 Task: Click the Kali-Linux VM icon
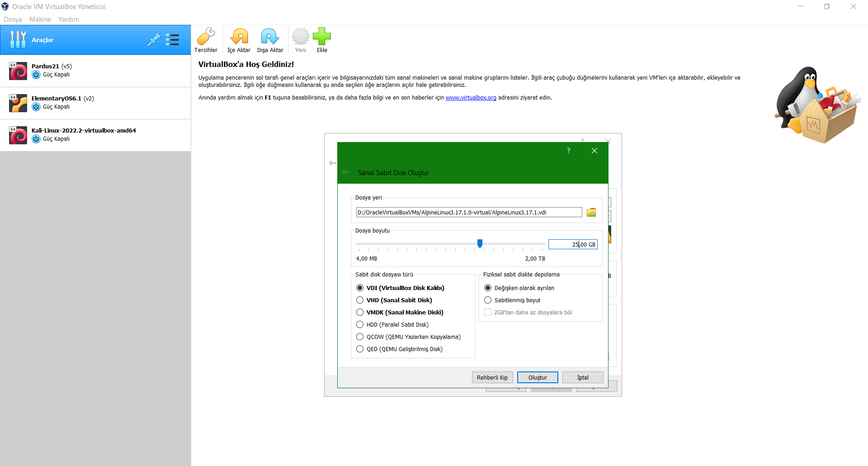click(x=18, y=135)
